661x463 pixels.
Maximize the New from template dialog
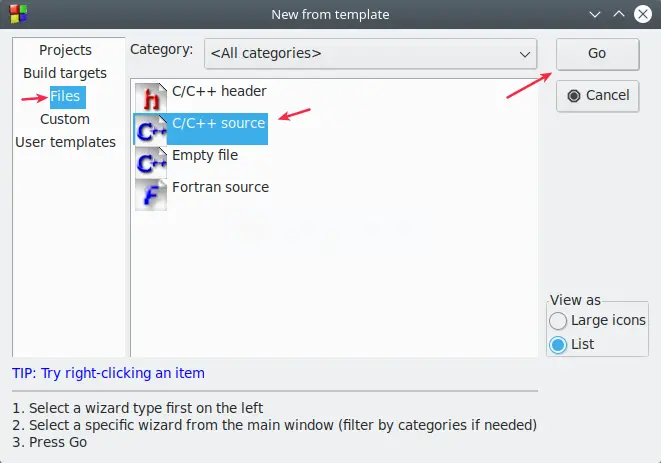[x=619, y=14]
